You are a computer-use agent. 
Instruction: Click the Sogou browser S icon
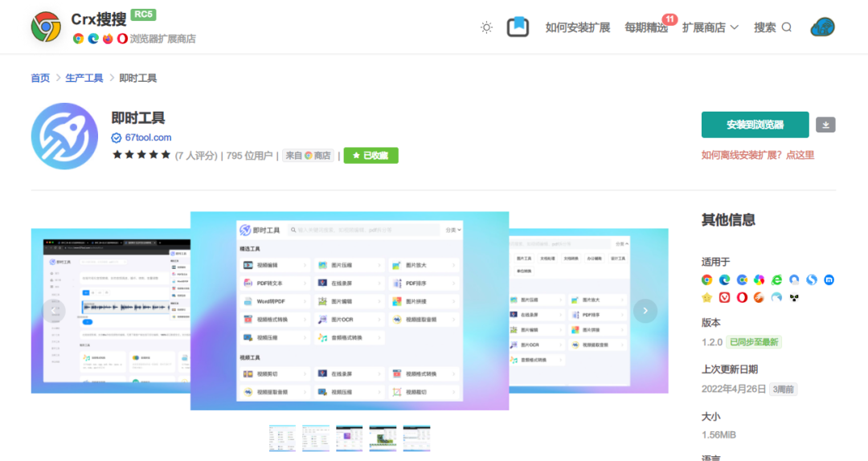pyautogui.click(x=812, y=280)
